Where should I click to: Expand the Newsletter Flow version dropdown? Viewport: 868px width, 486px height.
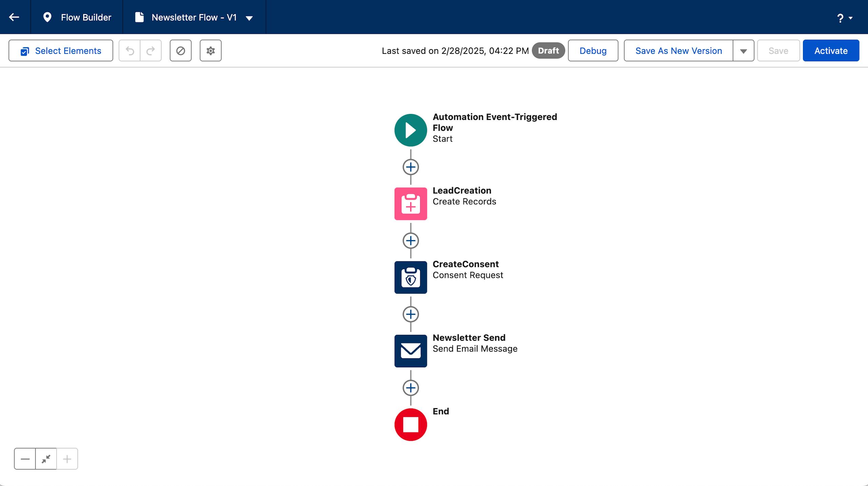(249, 18)
